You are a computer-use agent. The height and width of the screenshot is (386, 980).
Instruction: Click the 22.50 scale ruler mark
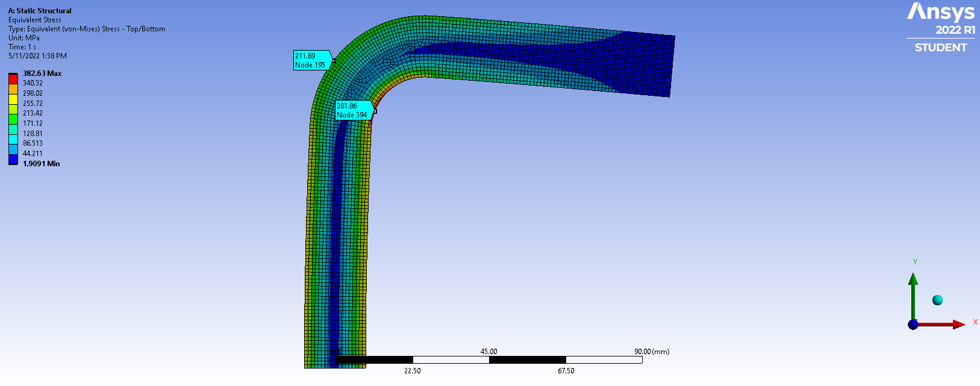[x=413, y=371]
